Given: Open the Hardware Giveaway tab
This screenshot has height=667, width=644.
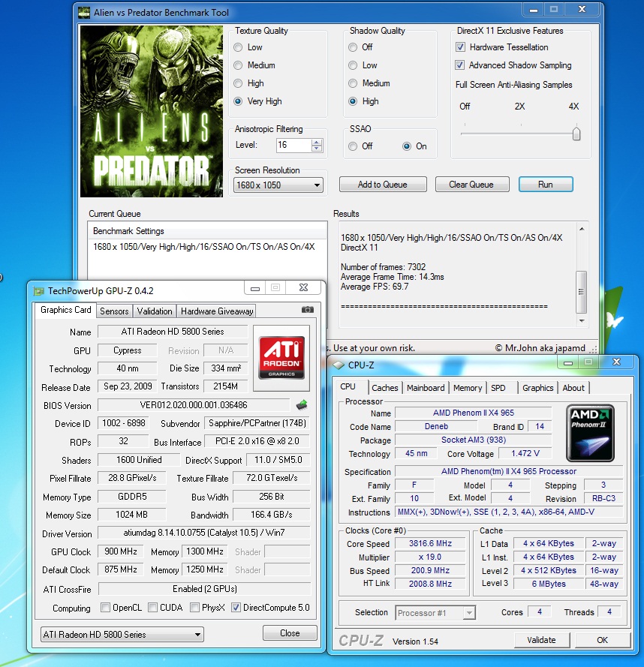Looking at the screenshot, I should tap(217, 311).
